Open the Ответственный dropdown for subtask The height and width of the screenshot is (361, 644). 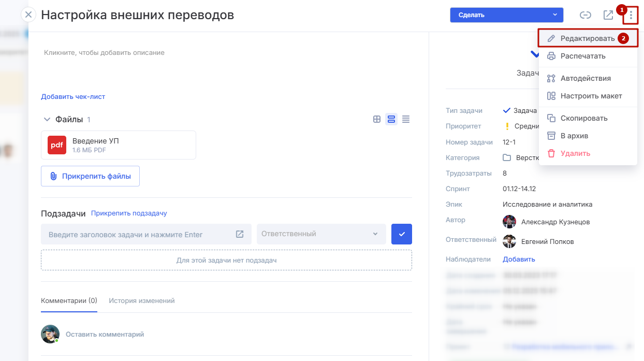(321, 234)
